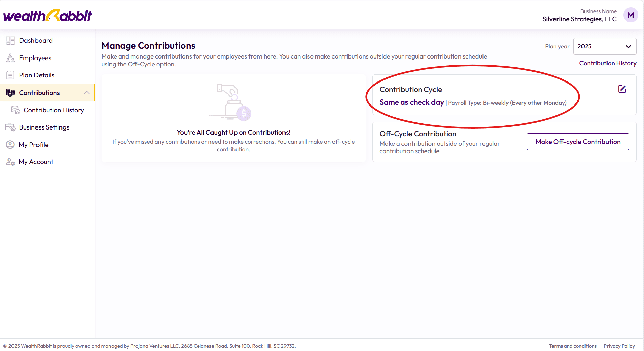The image size is (644, 351).
Task: Click Make Off-cycle Contribution button
Action: click(x=578, y=142)
